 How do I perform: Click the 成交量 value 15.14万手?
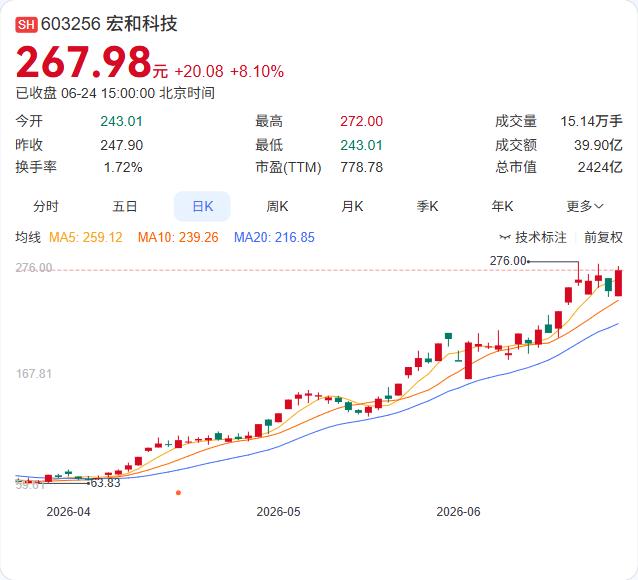591,121
